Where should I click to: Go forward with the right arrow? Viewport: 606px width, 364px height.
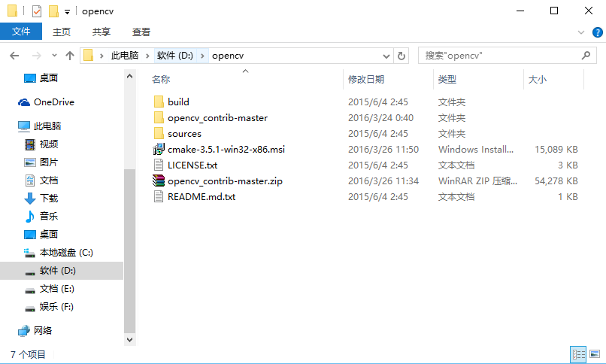(36, 56)
